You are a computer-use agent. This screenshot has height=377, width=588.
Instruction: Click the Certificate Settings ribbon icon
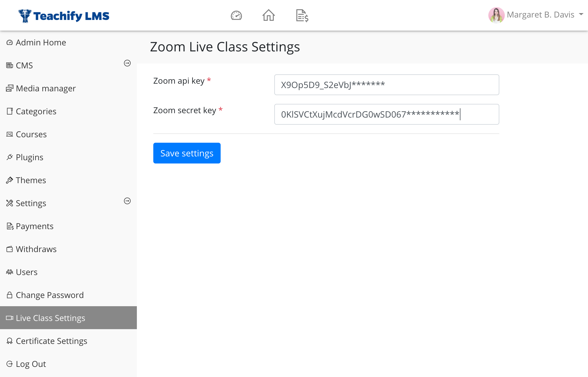(10, 341)
